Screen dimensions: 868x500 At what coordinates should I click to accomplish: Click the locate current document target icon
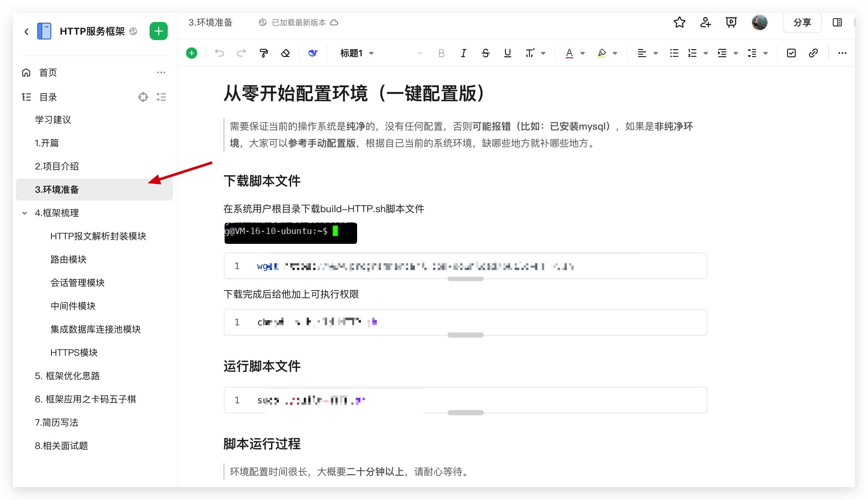point(143,97)
